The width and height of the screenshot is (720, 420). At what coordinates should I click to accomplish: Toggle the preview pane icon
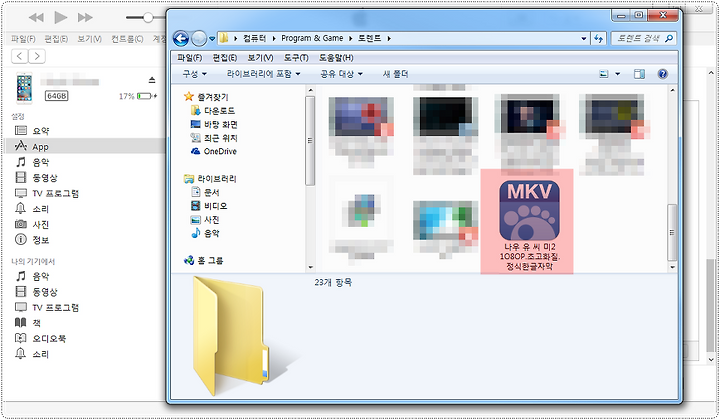coord(639,74)
